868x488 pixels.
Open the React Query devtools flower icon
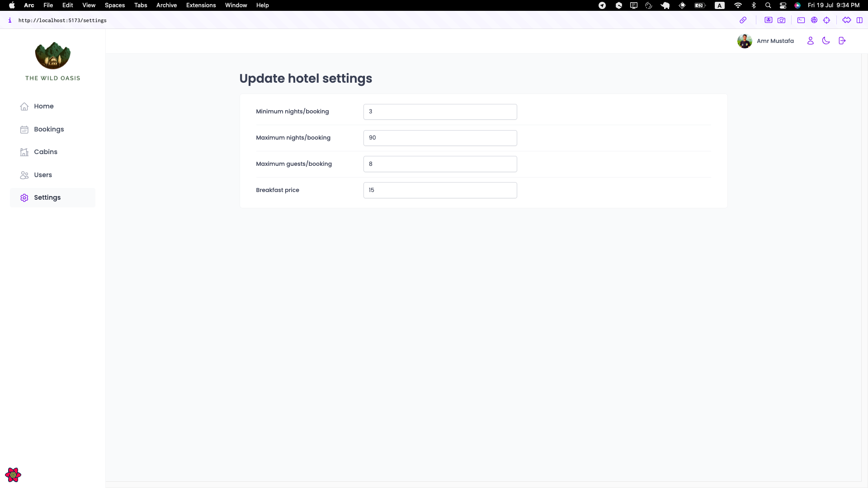(13, 475)
